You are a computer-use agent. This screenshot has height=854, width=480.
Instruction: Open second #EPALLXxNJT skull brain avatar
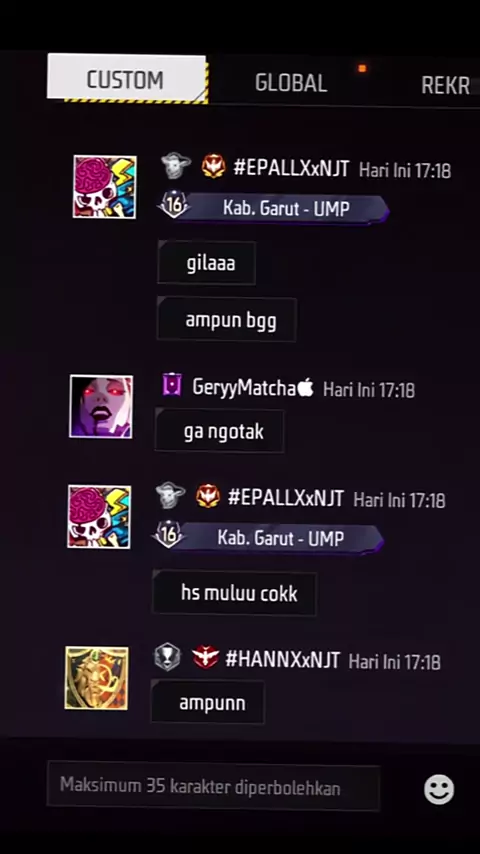pos(99,517)
